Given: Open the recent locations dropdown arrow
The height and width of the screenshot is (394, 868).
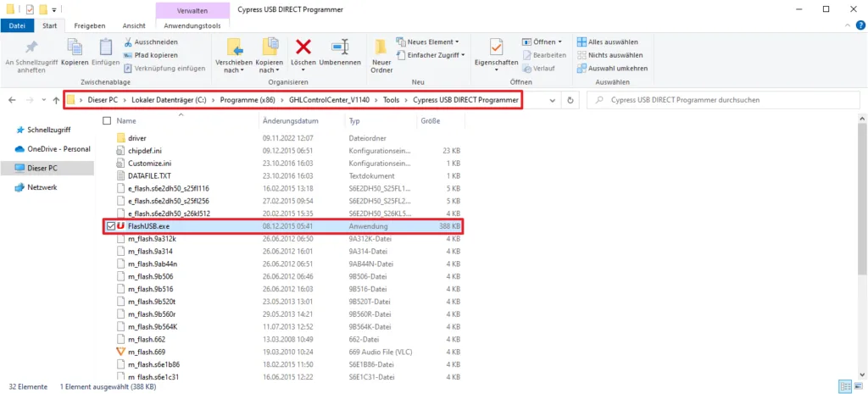Looking at the screenshot, I should [42, 100].
